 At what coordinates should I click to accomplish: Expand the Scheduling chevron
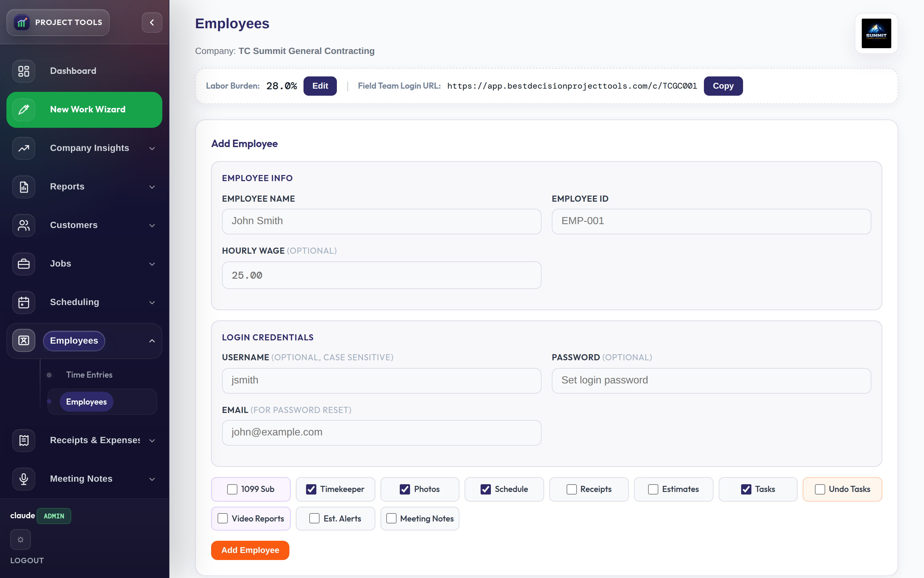coord(152,303)
